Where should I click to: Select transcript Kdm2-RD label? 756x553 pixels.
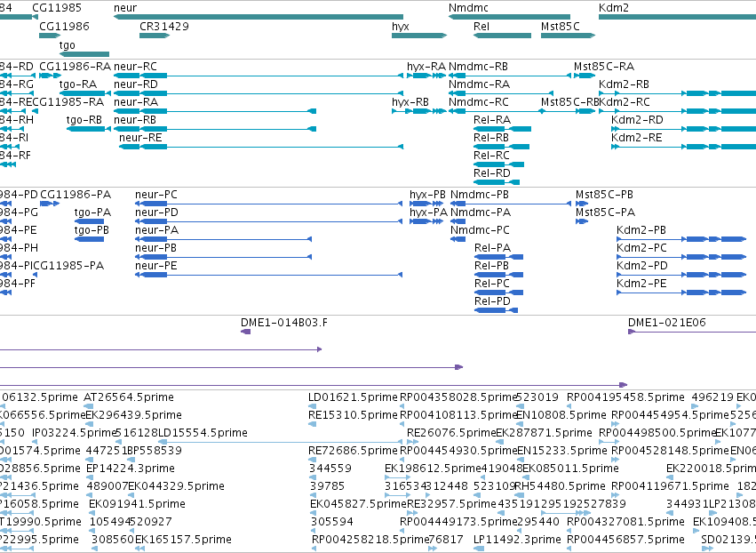point(637,120)
